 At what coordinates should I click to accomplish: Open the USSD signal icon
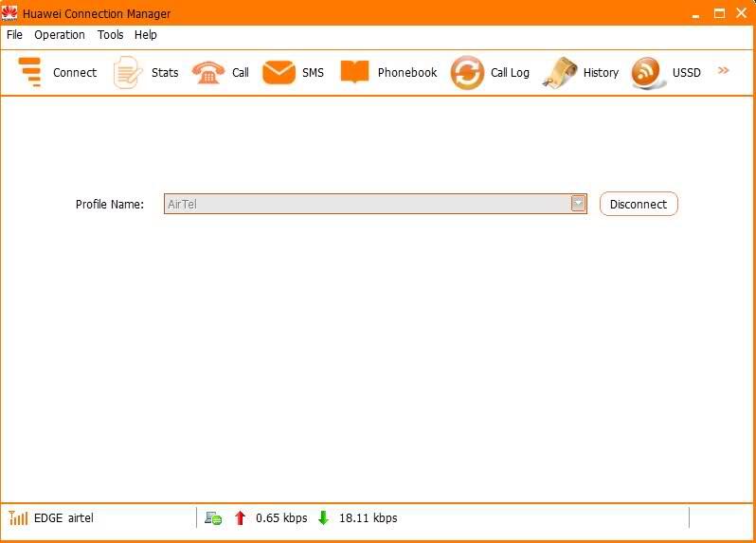pyautogui.click(x=647, y=73)
